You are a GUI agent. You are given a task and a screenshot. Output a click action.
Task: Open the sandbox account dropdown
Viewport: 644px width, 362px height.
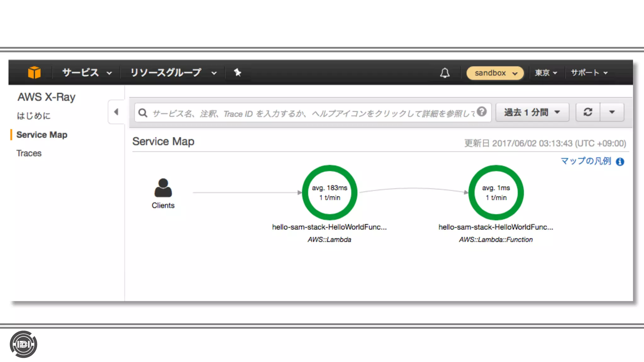tap(495, 73)
